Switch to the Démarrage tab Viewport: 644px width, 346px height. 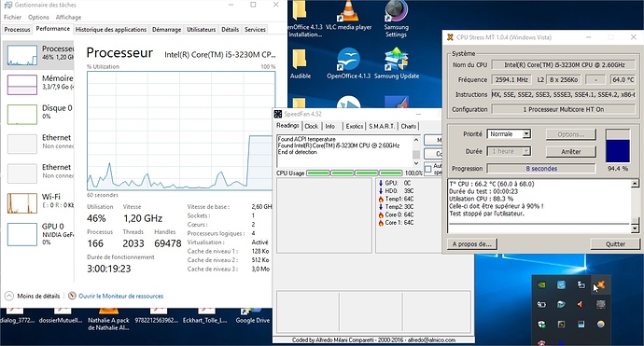(x=166, y=30)
